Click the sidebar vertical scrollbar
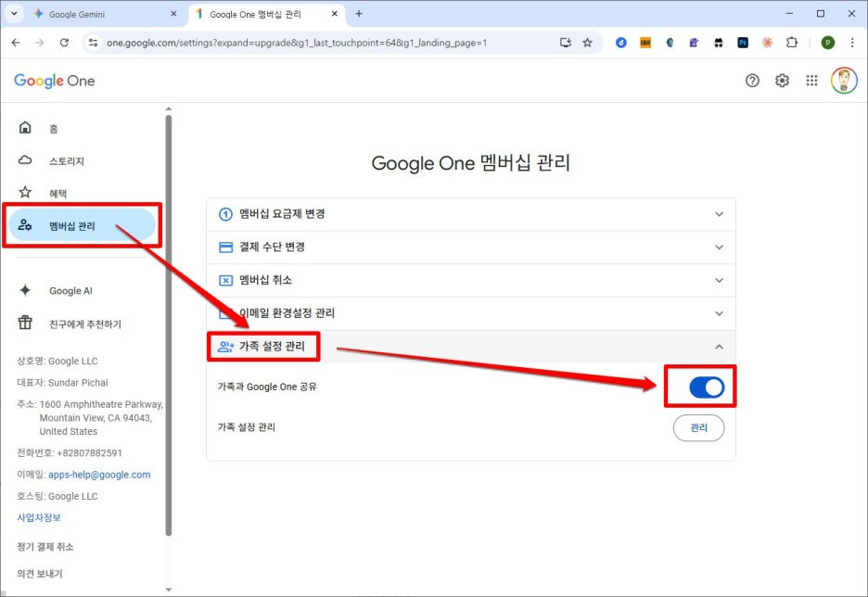868x597 pixels. (x=168, y=324)
